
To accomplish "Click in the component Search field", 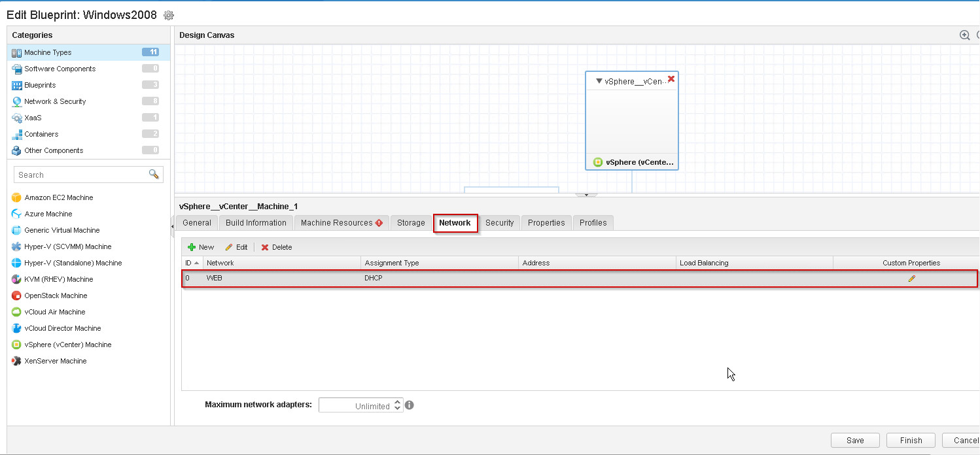I will pos(80,175).
